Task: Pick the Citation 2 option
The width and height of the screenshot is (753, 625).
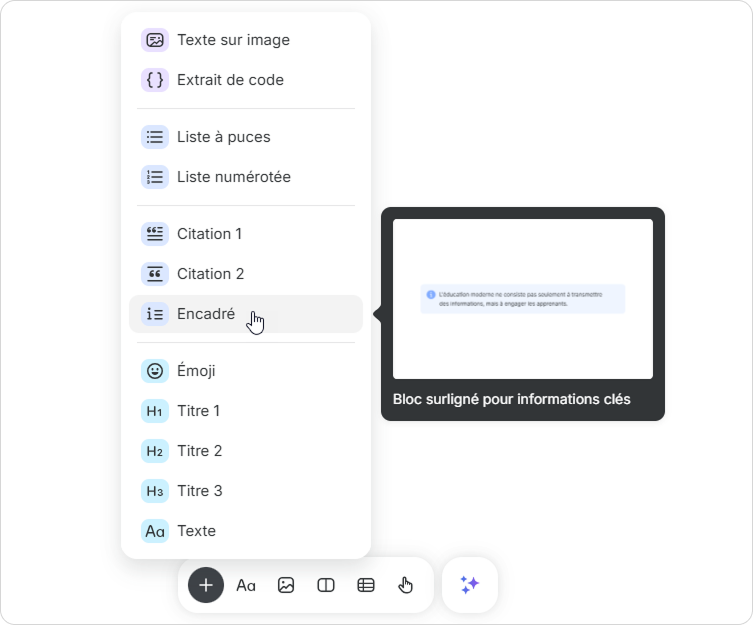Action: pyautogui.click(x=210, y=274)
